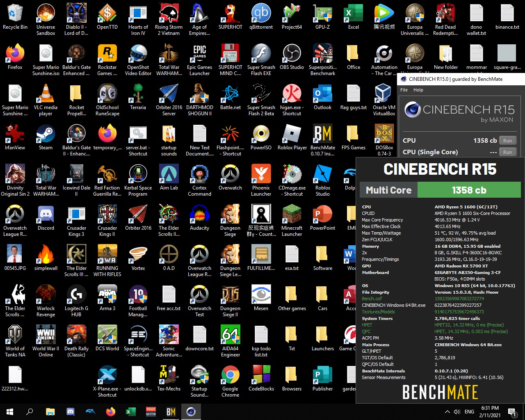Select the FPS Games folder
Image resolution: width=525 pixels, height=420 pixels.
(x=354, y=138)
